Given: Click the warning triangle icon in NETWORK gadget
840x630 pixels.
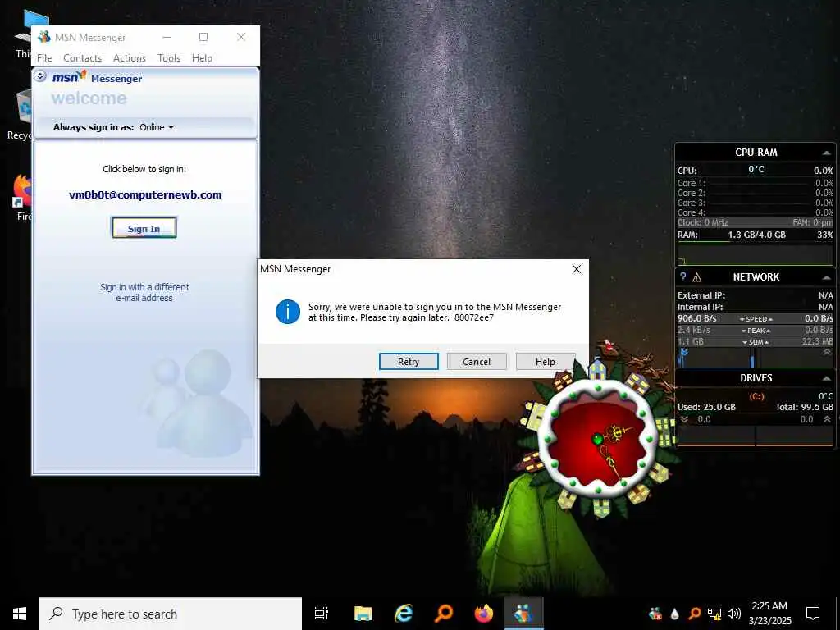Looking at the screenshot, I should 697,277.
